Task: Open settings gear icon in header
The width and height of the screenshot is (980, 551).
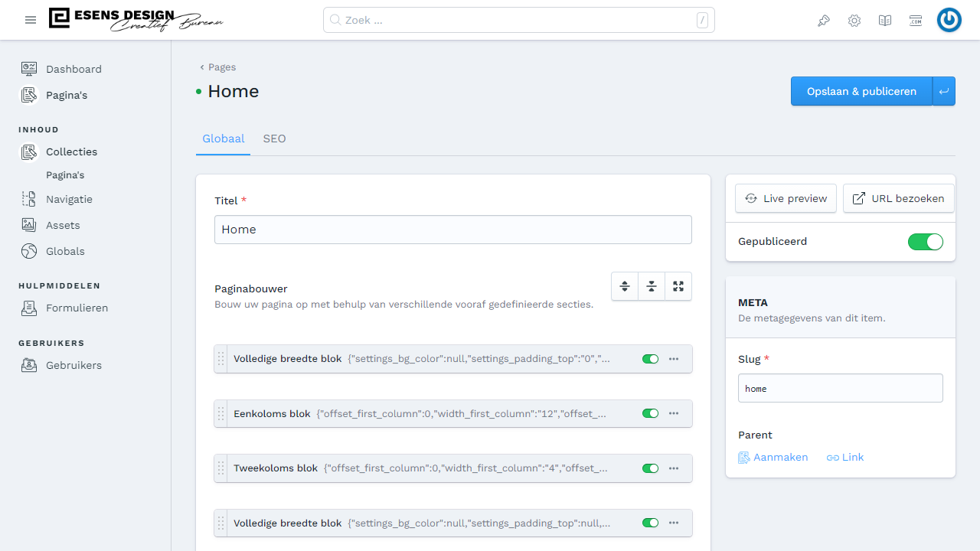Action: point(854,21)
